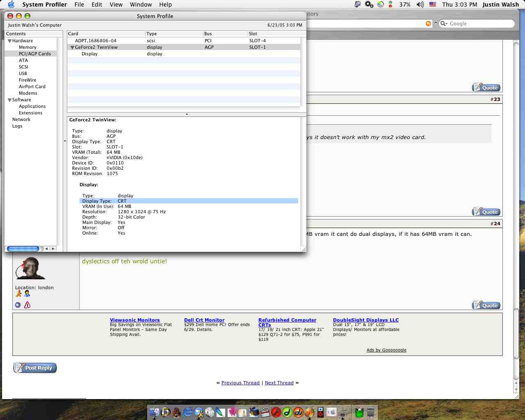The width and height of the screenshot is (525, 420).
Task: Open the Dell Crt Monitor ad link
Action: click(x=204, y=320)
